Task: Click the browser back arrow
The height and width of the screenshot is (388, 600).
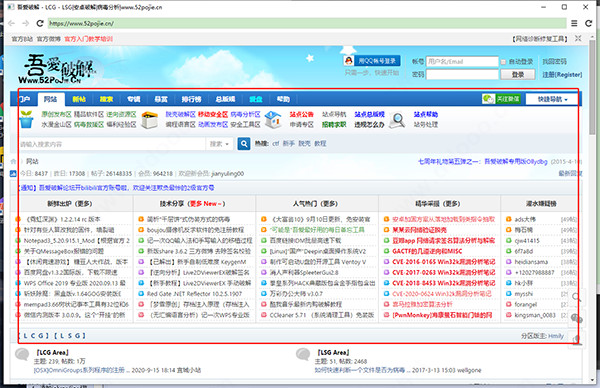Action: click(11, 23)
